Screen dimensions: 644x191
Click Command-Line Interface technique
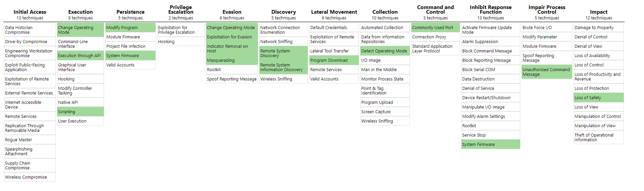click(x=80, y=44)
